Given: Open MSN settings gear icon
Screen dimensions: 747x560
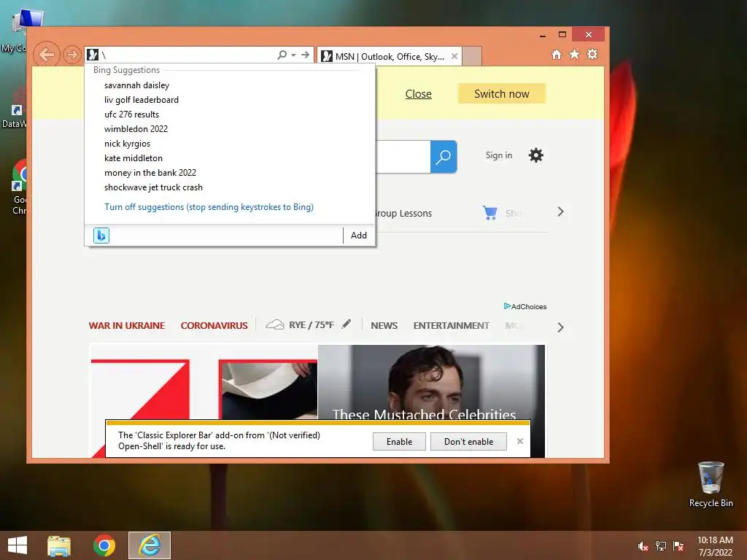Looking at the screenshot, I should (x=536, y=155).
